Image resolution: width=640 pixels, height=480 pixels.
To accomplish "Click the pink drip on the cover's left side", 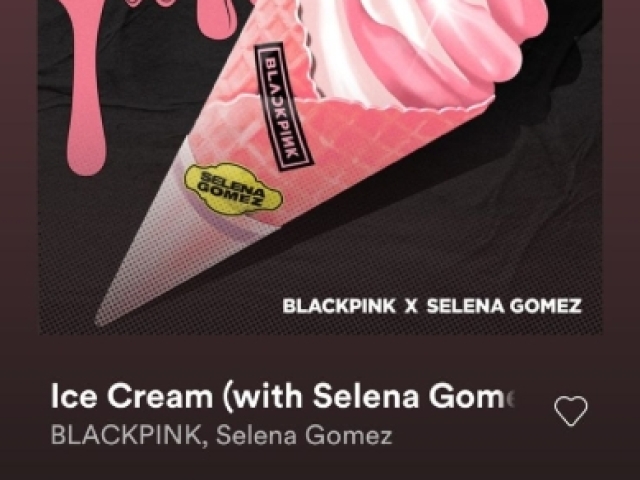I will 86,88.
